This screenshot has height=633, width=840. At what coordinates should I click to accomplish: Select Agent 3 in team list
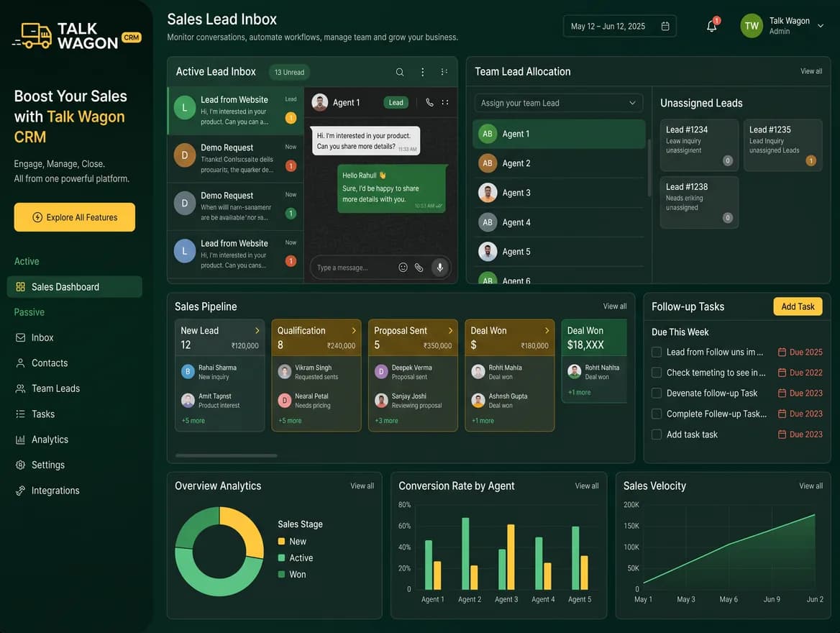point(559,193)
